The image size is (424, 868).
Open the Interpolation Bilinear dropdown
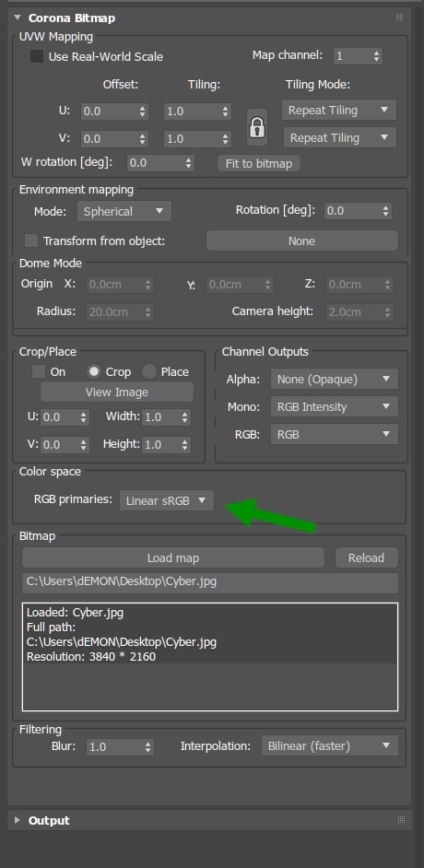coord(329,746)
